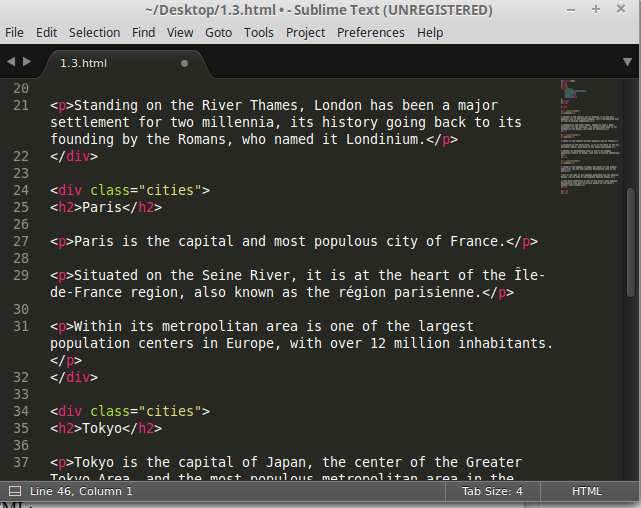
Task: Click the closing div tag on line 32
Action: click(74, 377)
